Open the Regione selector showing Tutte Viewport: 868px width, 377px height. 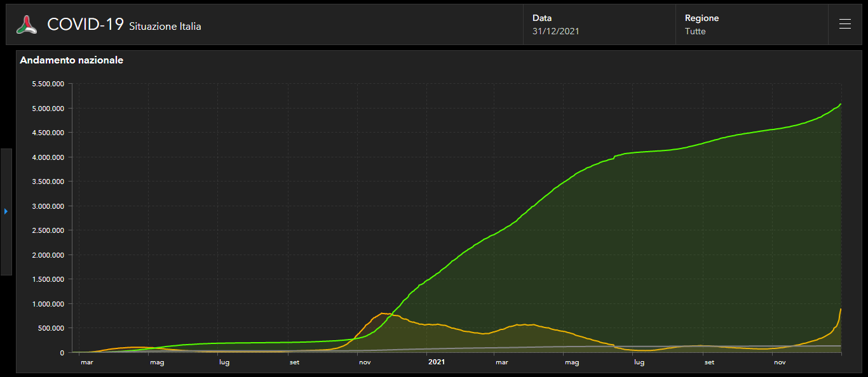point(752,25)
